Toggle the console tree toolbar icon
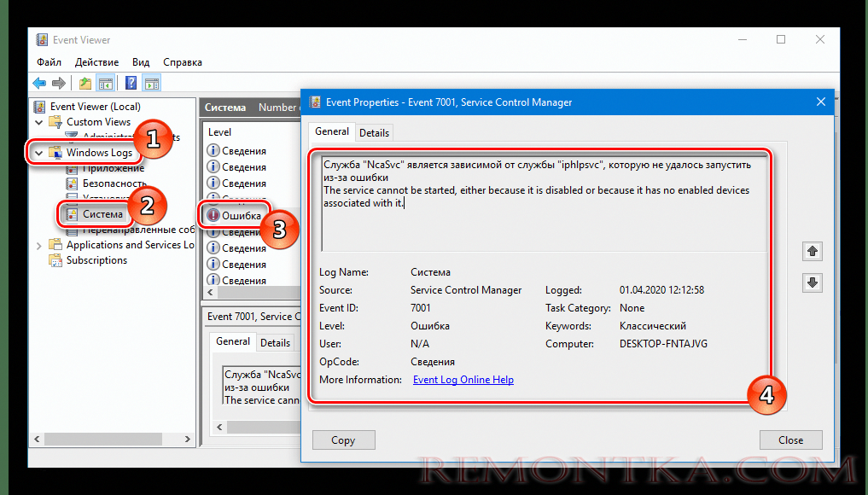 point(104,82)
